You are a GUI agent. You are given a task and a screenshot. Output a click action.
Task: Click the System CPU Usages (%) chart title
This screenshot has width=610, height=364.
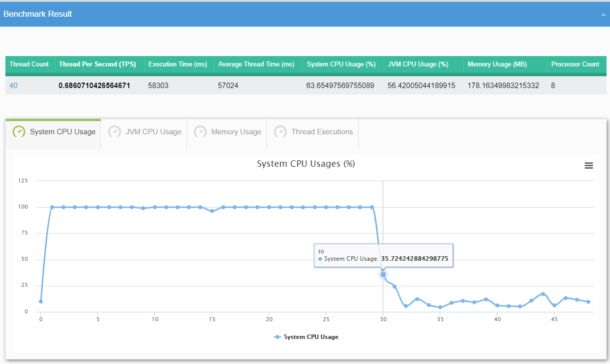click(x=306, y=164)
